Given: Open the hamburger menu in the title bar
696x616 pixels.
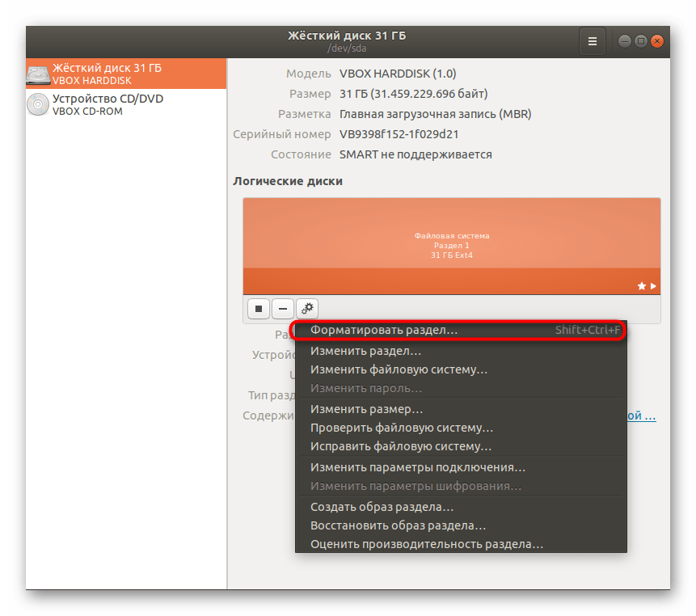Looking at the screenshot, I should coord(592,40).
